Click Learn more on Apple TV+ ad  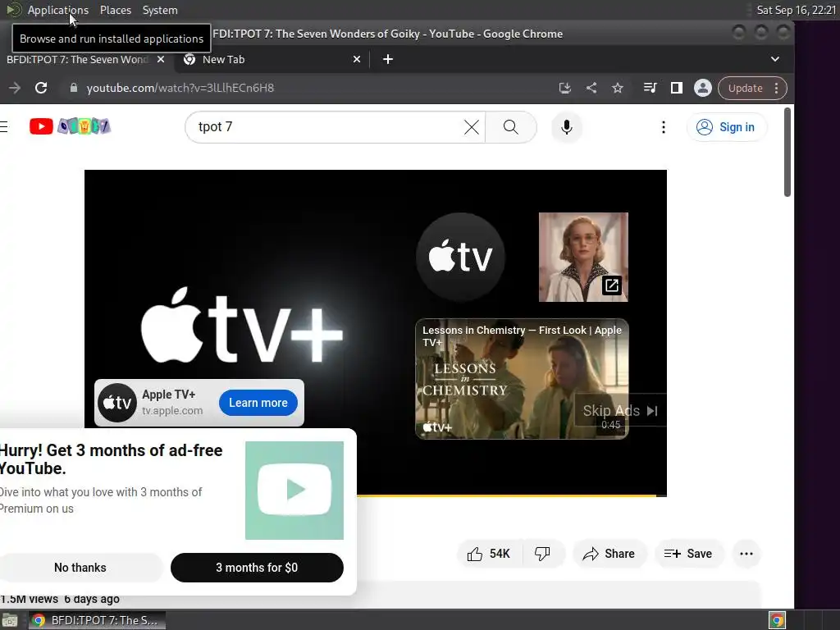(x=258, y=403)
